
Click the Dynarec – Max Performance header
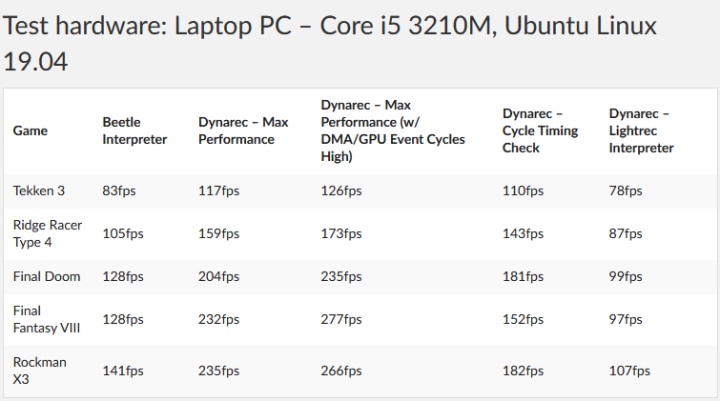(243, 131)
